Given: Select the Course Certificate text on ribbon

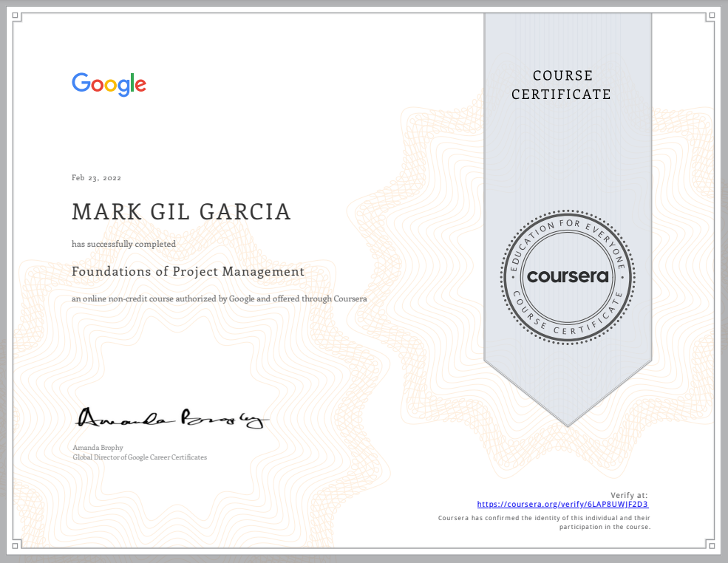Looking at the screenshot, I should coord(562,85).
